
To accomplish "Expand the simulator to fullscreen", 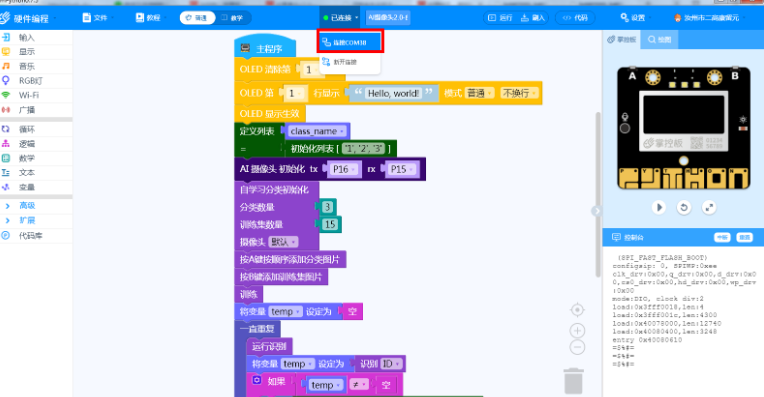I will (709, 207).
